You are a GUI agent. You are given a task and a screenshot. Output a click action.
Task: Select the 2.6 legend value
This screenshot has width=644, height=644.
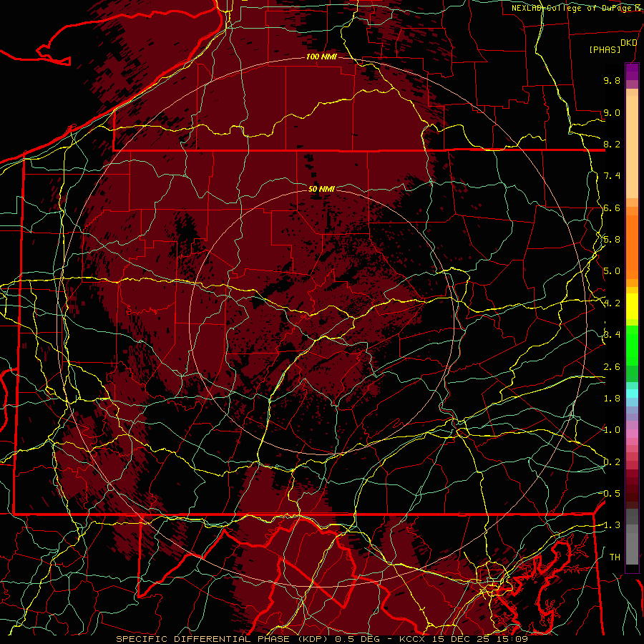(x=612, y=367)
